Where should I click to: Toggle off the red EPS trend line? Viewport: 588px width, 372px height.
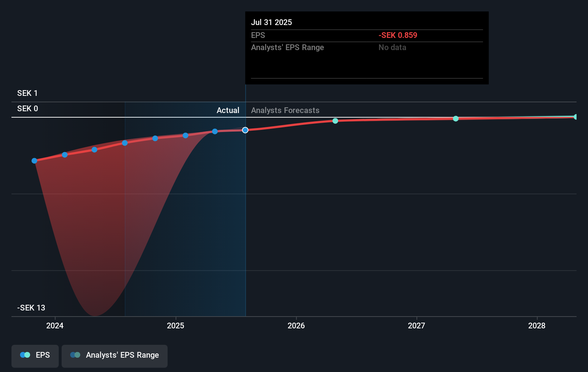pos(35,356)
